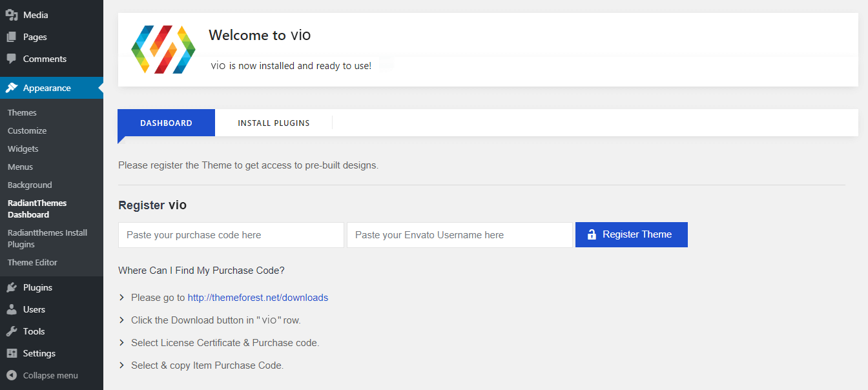
Task: Select the Dashboard tab
Action: 166,123
